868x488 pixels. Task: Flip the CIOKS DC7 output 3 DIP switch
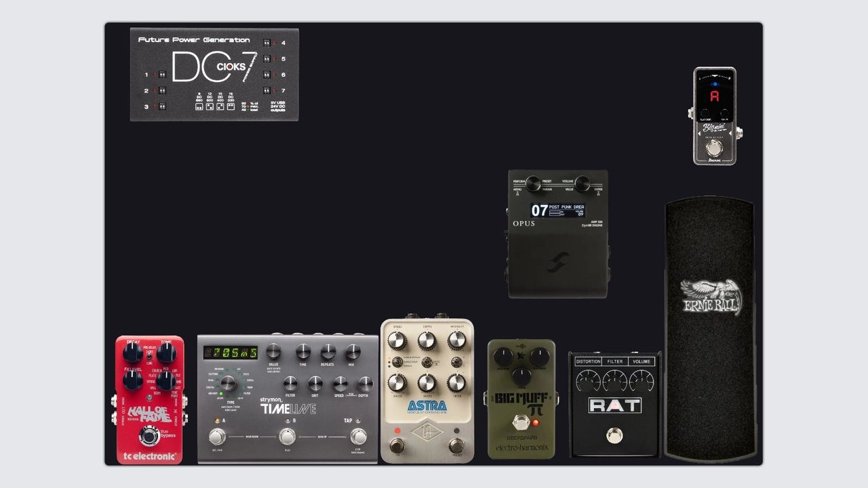(162, 106)
